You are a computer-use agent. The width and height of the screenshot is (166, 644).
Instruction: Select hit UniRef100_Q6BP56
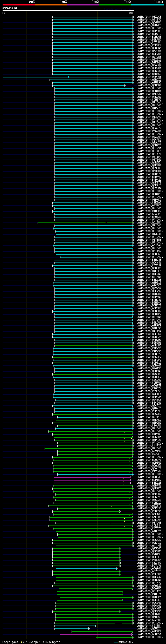click(149, 485)
